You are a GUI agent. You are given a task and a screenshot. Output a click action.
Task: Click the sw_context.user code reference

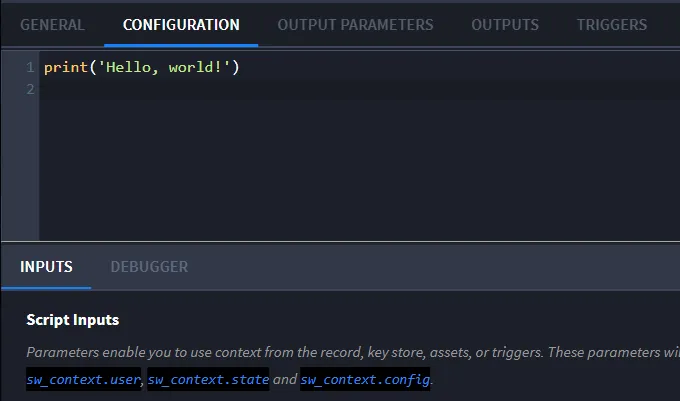pos(83,379)
